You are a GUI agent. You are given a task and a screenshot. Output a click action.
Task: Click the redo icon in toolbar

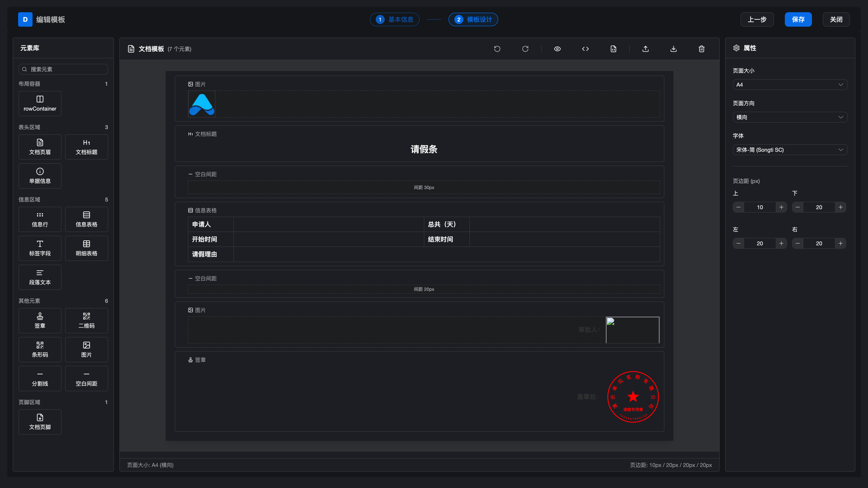pyautogui.click(x=525, y=49)
